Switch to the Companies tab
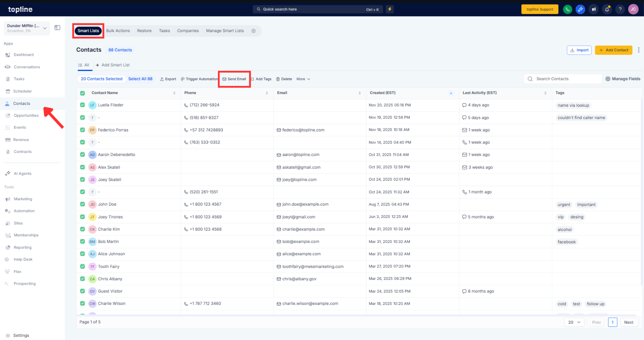Viewport: 644px width, 340px height. pyautogui.click(x=188, y=31)
